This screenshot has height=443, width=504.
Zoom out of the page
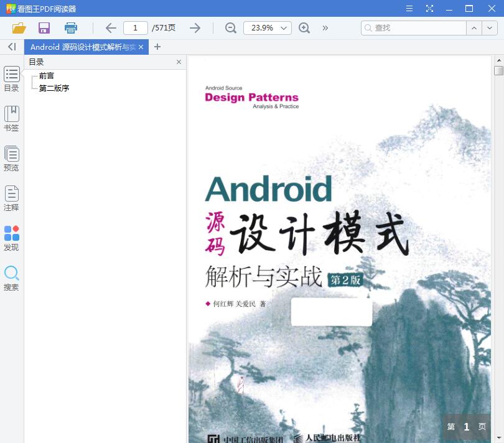230,28
